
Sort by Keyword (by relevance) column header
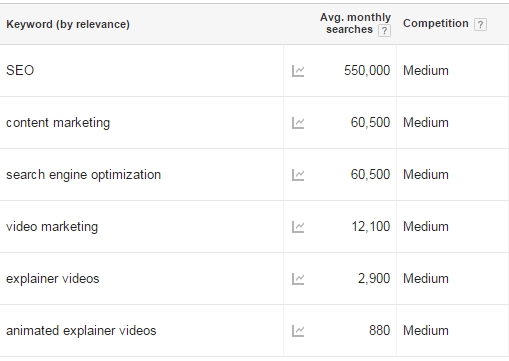tap(68, 24)
